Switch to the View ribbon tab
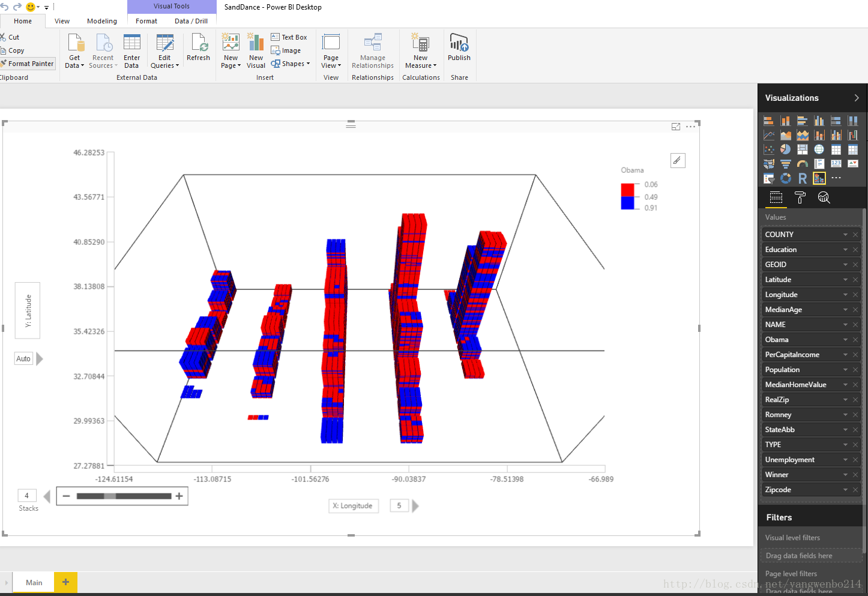 coord(62,21)
